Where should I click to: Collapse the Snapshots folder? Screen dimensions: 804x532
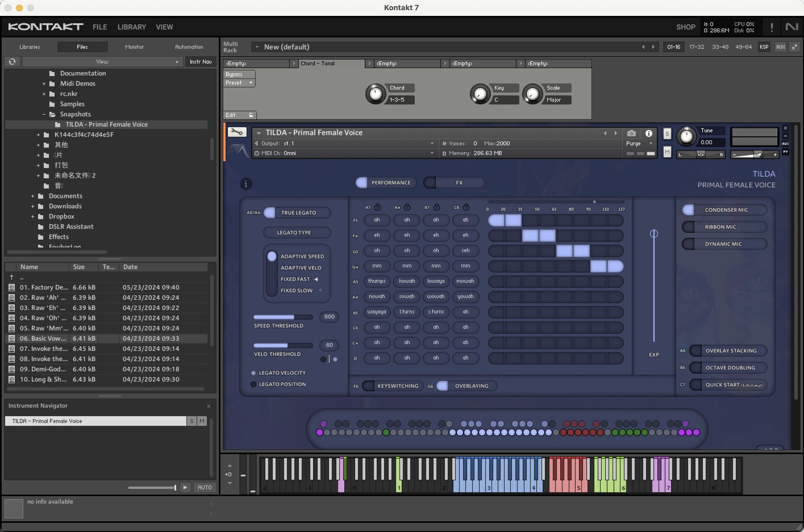point(44,114)
